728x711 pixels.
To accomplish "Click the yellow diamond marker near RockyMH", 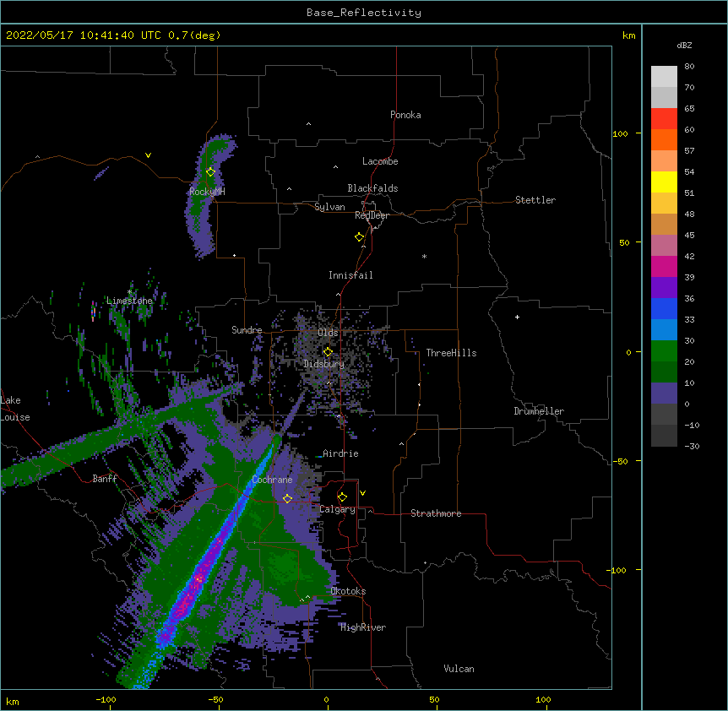I will [211, 172].
